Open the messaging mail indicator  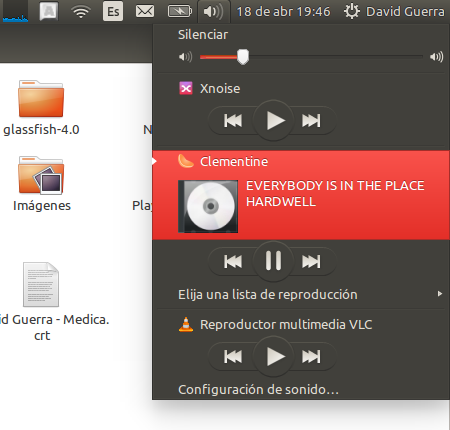tap(145, 11)
